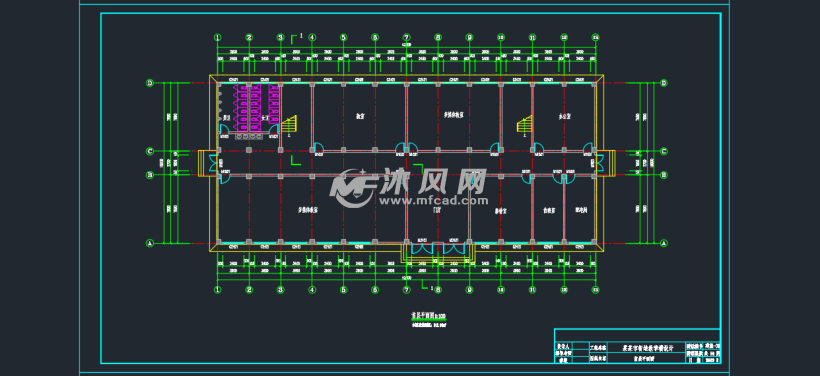Pick axis bubble A on the left side
The image size is (820, 376).
point(150,243)
